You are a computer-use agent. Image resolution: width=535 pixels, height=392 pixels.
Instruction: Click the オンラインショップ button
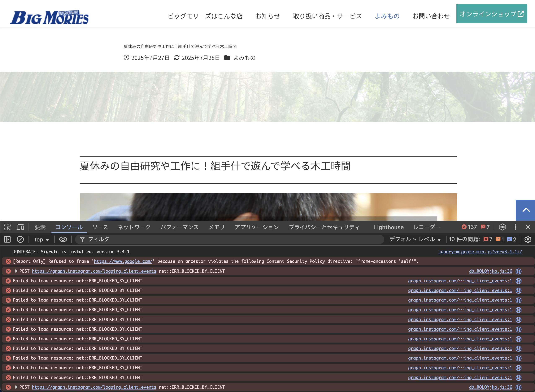(492, 14)
